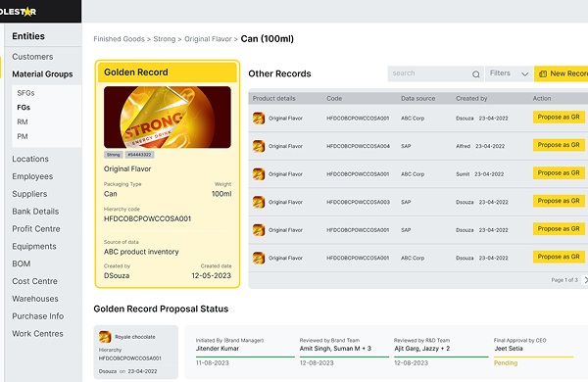Screen dimensions: 588x382
Task: Propose Dsouza ABC Corp first row as GR
Action: (559, 118)
